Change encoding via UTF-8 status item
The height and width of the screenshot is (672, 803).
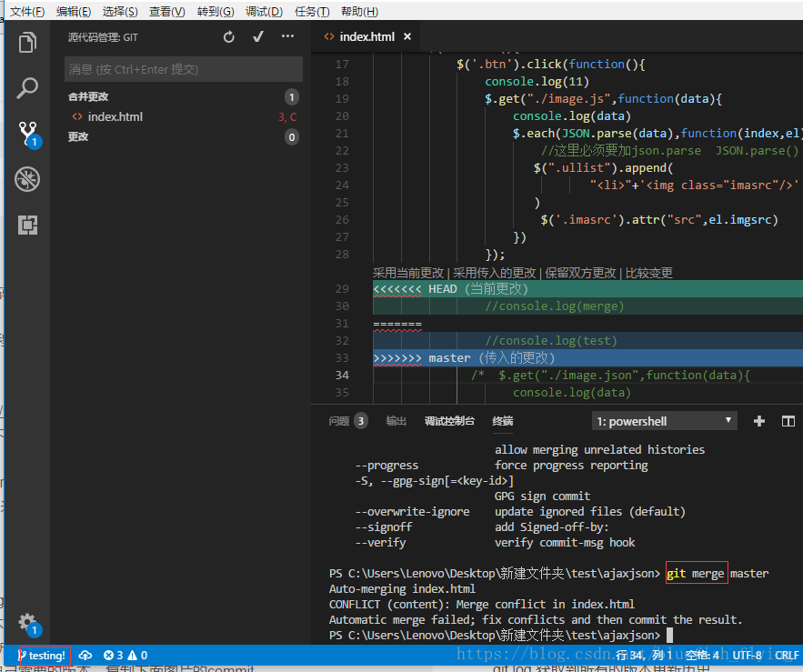pyautogui.click(x=747, y=655)
